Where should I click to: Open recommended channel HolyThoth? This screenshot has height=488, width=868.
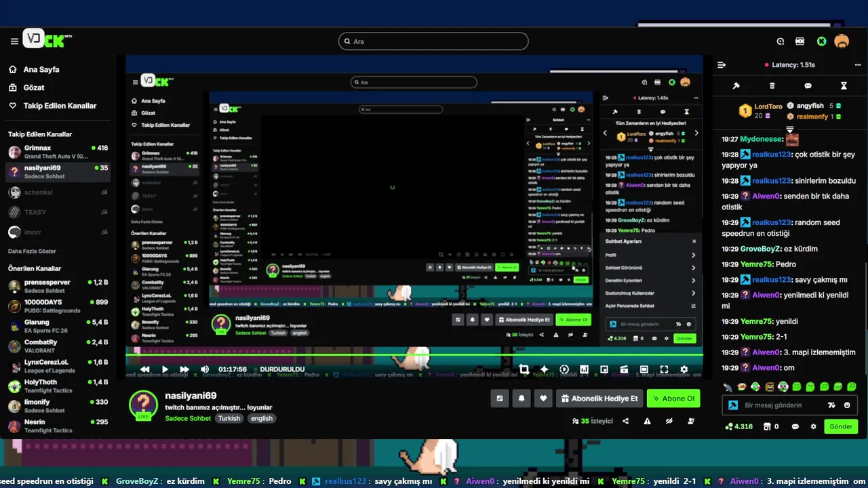click(x=57, y=386)
